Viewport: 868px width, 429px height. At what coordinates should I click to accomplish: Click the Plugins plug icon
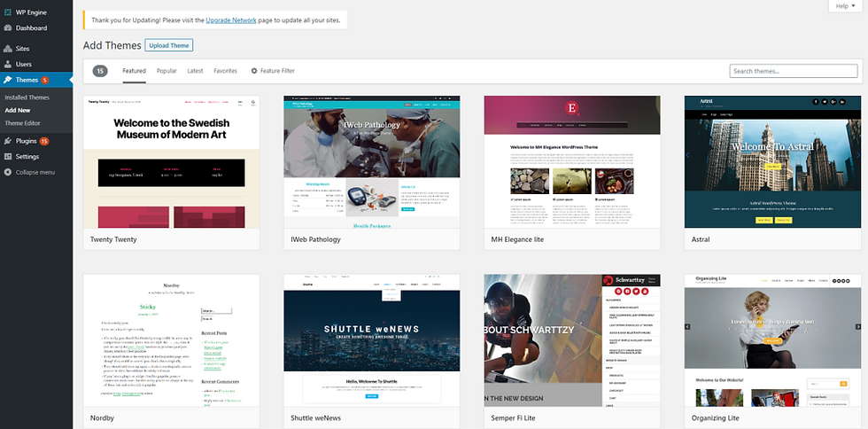pos(8,141)
